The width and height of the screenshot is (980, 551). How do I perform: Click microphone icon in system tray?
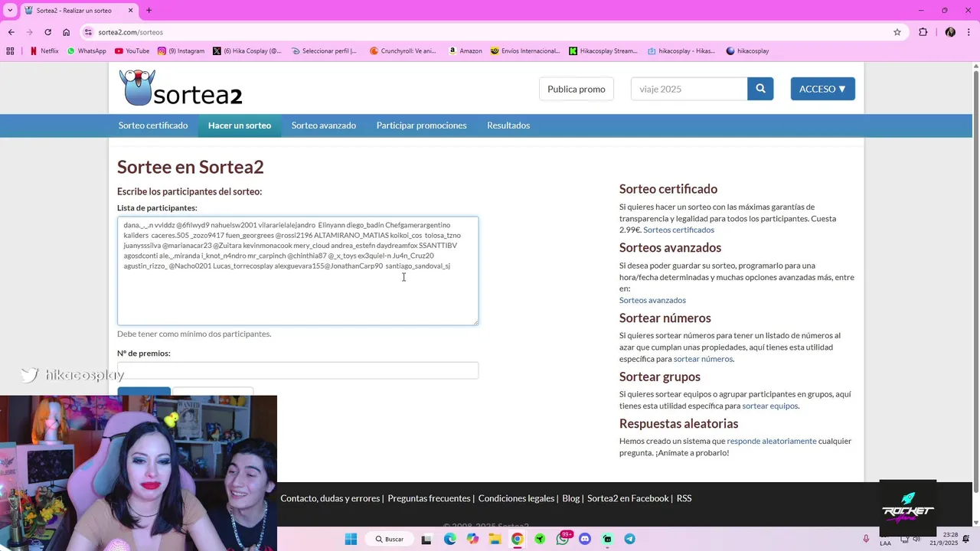pos(867,539)
